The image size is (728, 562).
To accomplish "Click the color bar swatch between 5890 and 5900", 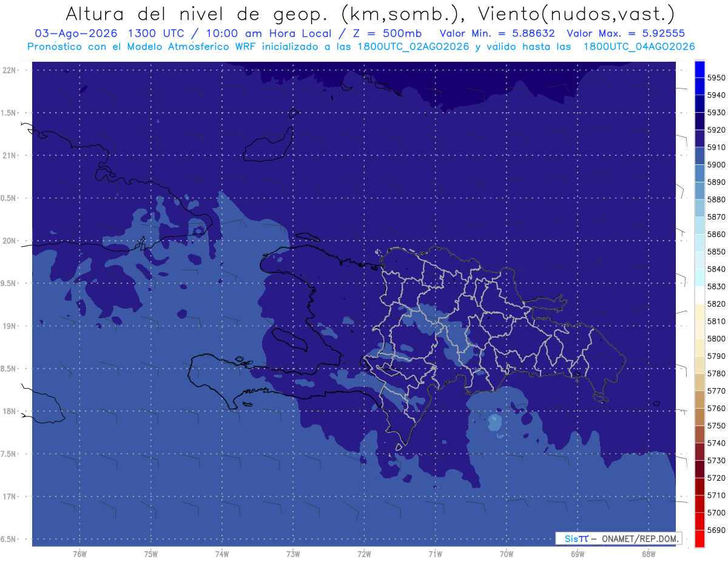I will (699, 173).
